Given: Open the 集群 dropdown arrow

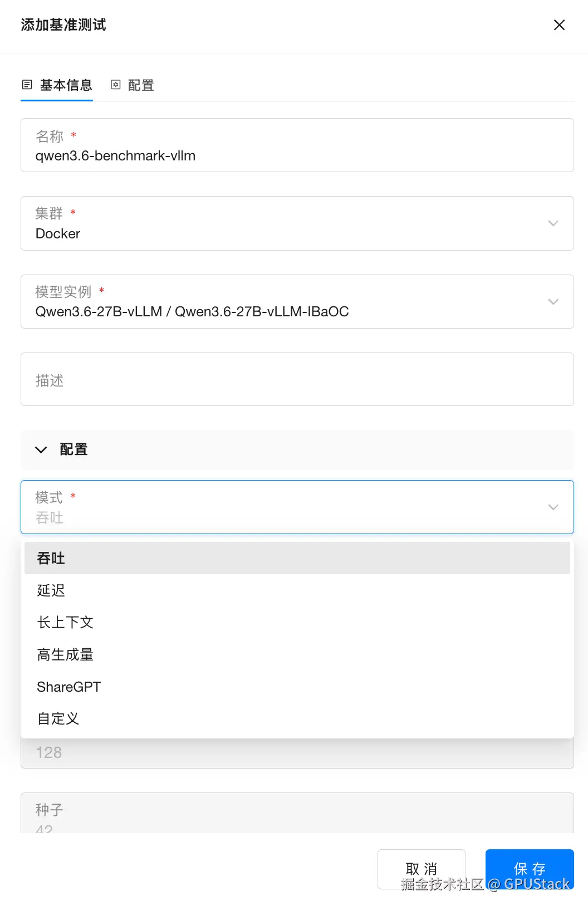Looking at the screenshot, I should pyautogui.click(x=553, y=223).
